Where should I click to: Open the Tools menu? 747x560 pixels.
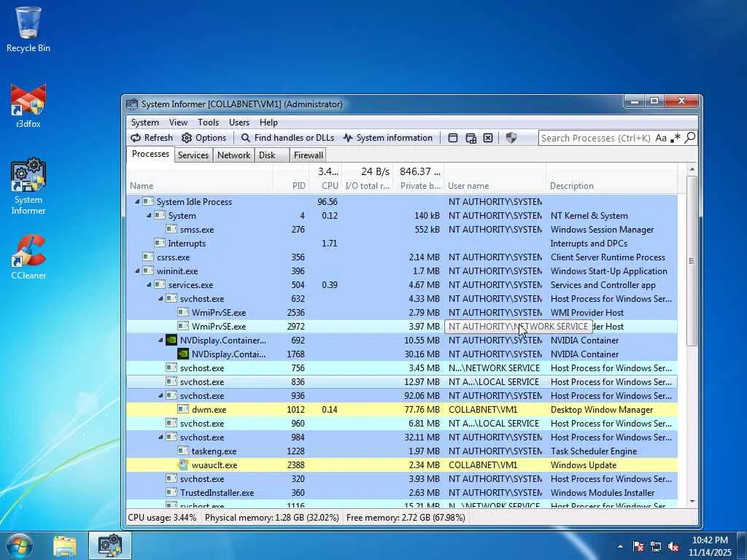(208, 122)
